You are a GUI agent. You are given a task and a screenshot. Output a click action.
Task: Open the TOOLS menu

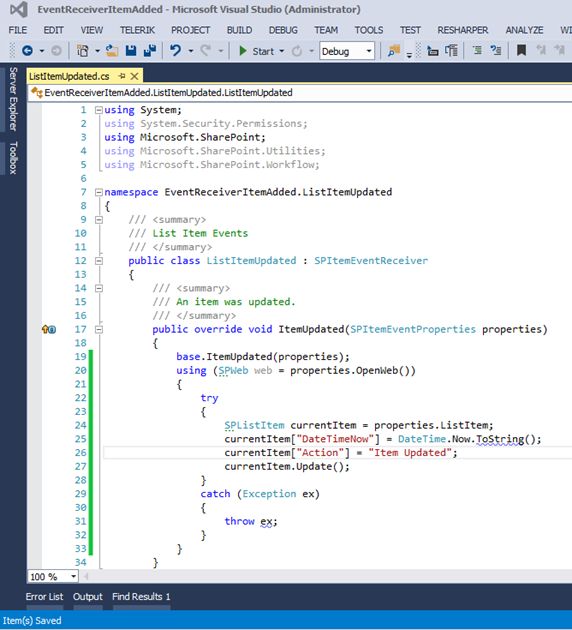(369, 30)
